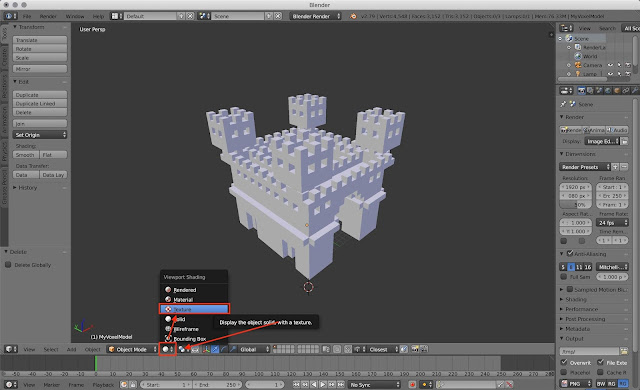640x390 pixels.
Task: Click the OpenGL render image icon
Action: click(415, 349)
